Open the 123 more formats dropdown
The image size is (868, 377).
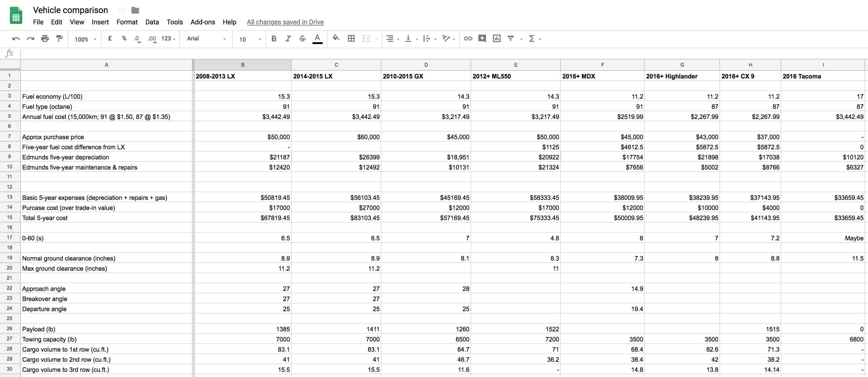tap(168, 39)
